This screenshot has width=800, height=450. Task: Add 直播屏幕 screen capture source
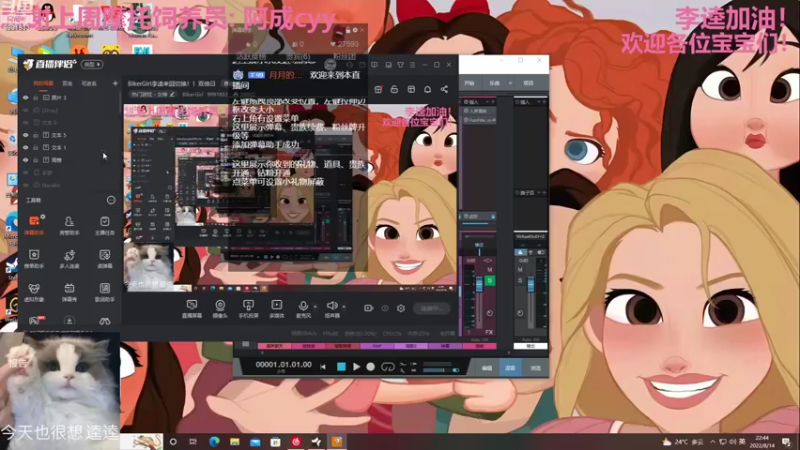pyautogui.click(x=192, y=308)
